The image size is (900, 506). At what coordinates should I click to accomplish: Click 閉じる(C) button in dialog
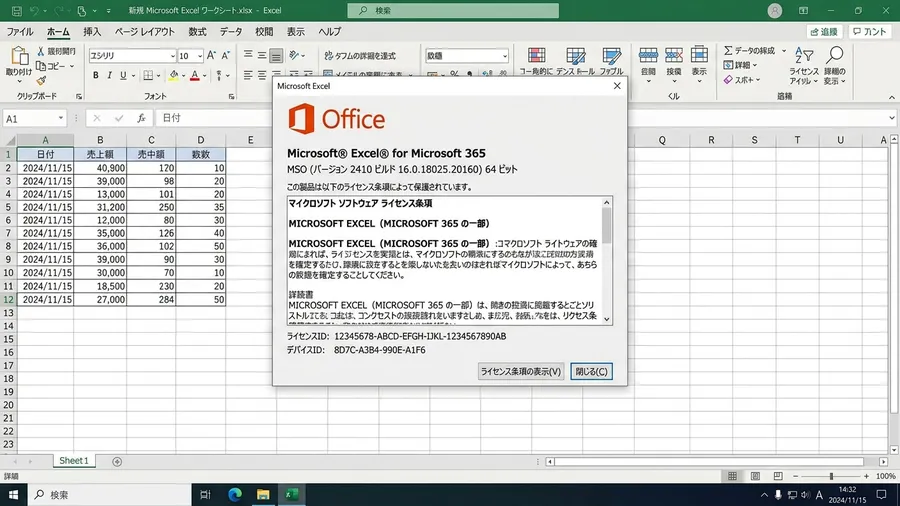[591, 371]
